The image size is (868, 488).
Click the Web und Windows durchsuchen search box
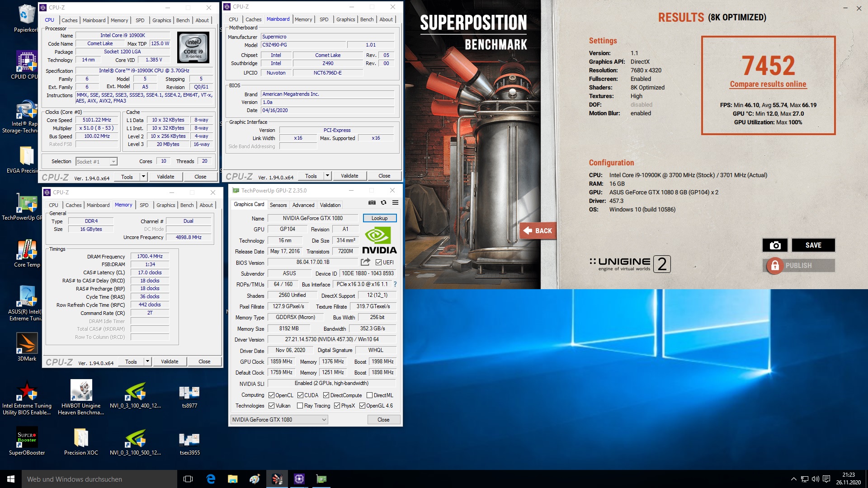(99, 479)
